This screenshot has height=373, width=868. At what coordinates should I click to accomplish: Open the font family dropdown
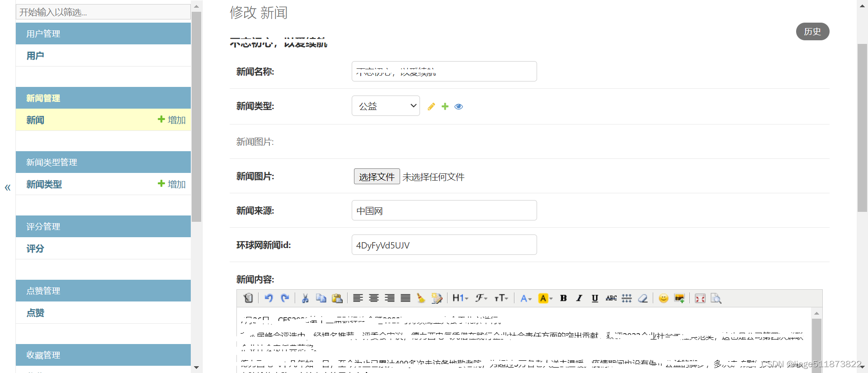(x=481, y=298)
